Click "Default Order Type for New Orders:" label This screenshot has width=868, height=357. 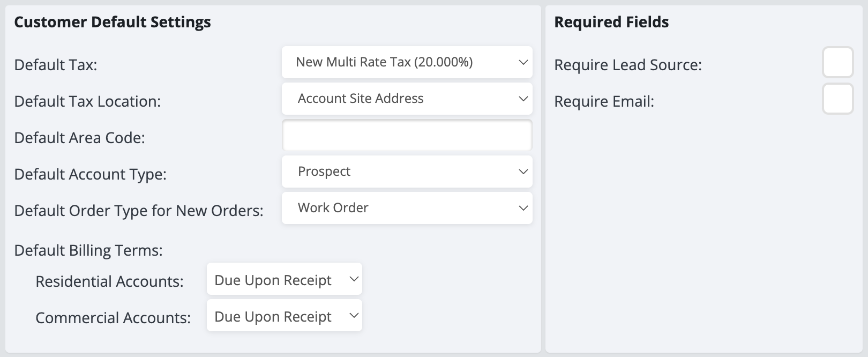coord(138,211)
